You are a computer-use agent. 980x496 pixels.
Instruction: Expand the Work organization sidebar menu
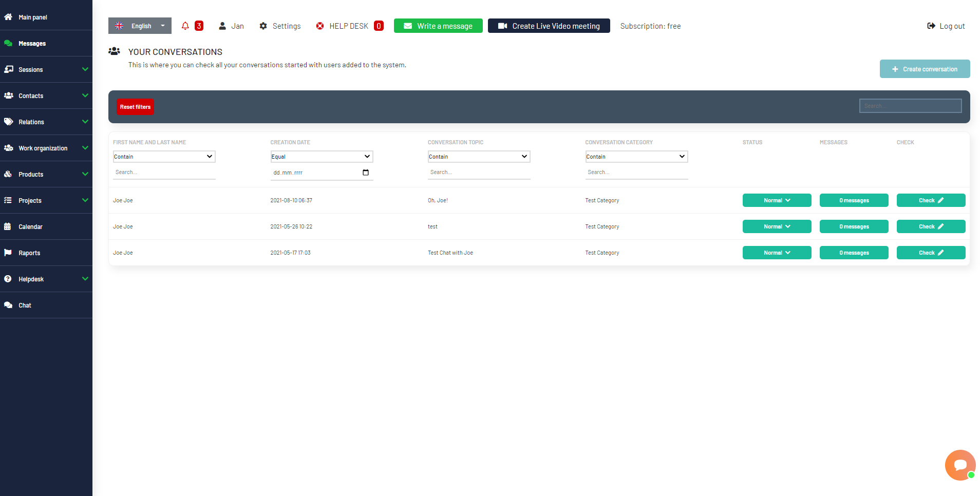pyautogui.click(x=43, y=148)
